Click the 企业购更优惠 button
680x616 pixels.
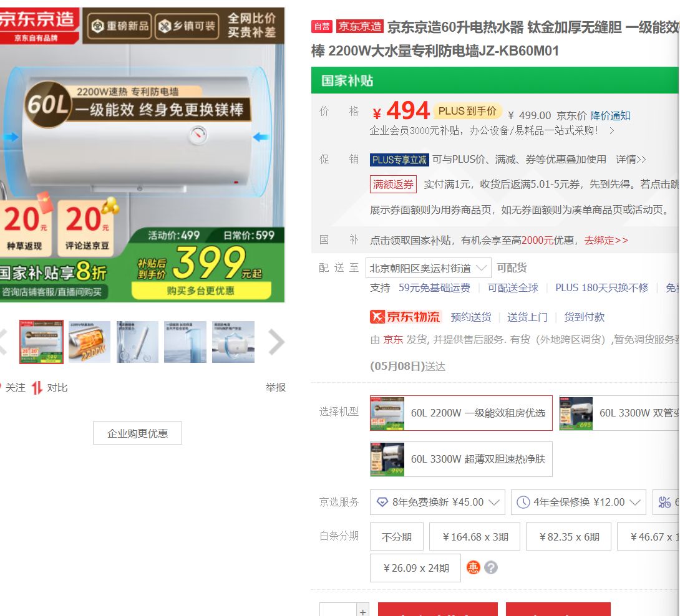(x=137, y=433)
